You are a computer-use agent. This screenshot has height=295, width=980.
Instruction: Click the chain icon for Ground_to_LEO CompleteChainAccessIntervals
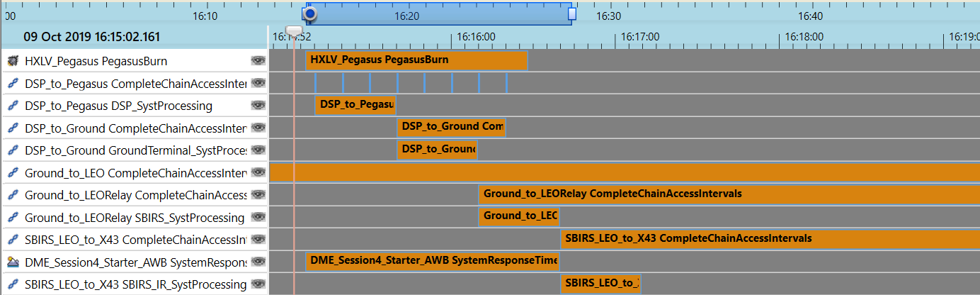[x=12, y=173]
